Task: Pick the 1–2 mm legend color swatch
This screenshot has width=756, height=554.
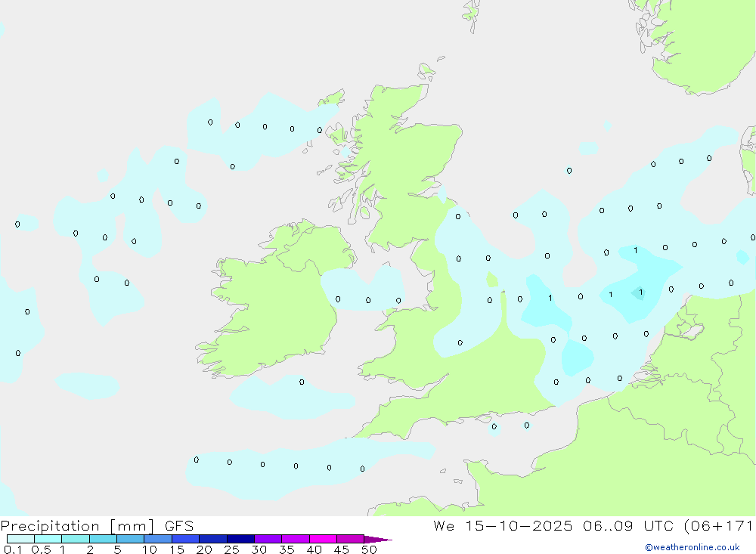Action: pyautogui.click(x=76, y=539)
